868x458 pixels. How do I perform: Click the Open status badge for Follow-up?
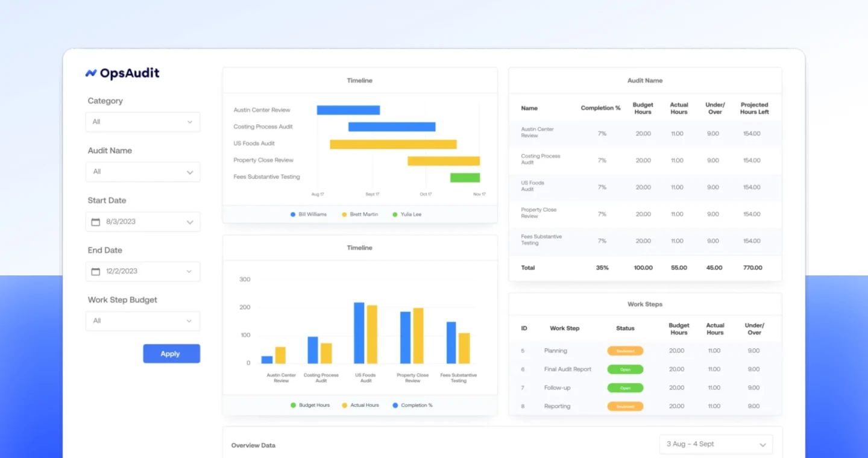coord(625,388)
